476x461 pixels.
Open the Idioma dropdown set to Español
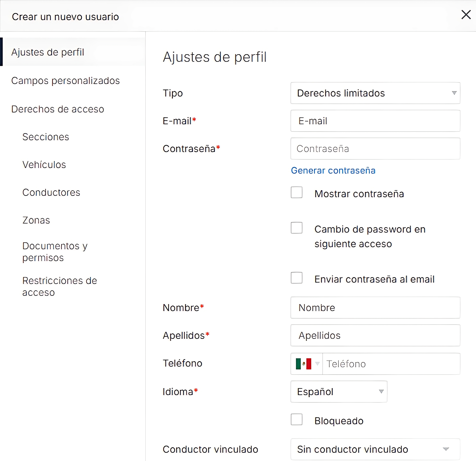coord(339,392)
